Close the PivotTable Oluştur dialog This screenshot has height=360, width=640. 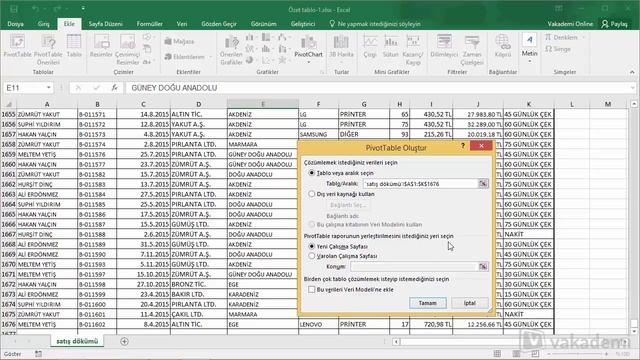point(481,146)
